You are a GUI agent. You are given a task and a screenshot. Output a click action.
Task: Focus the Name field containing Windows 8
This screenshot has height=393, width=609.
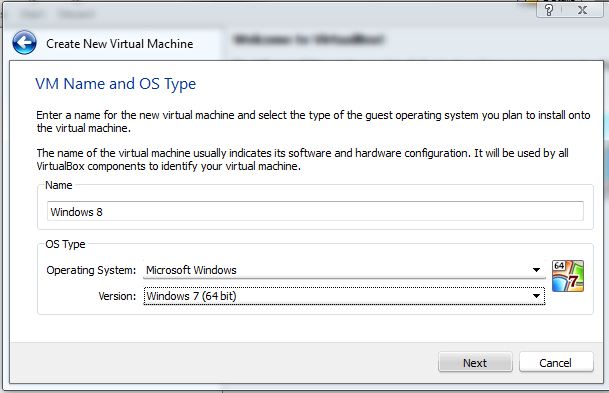point(315,211)
